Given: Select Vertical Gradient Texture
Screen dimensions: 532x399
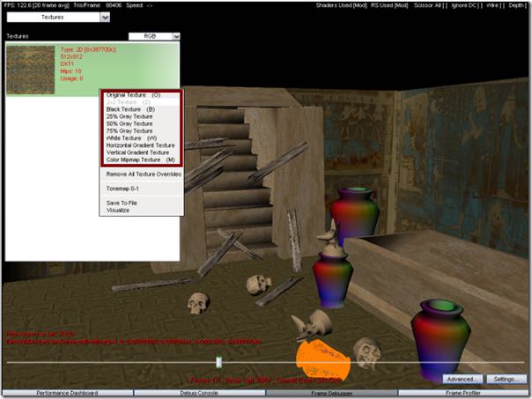Looking at the screenshot, I should [x=135, y=152].
